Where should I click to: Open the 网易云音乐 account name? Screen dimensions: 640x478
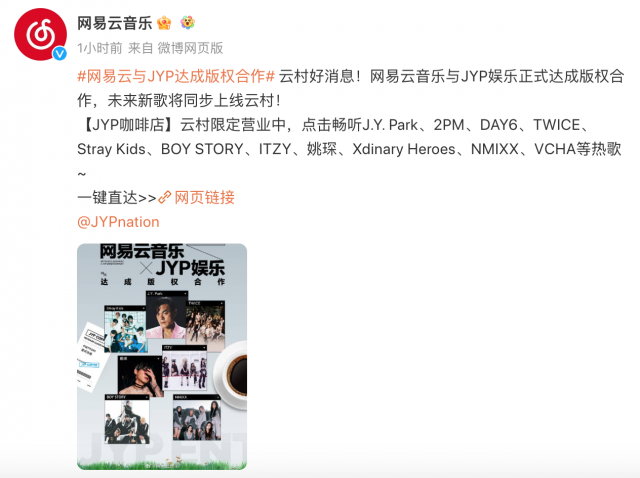coord(115,23)
